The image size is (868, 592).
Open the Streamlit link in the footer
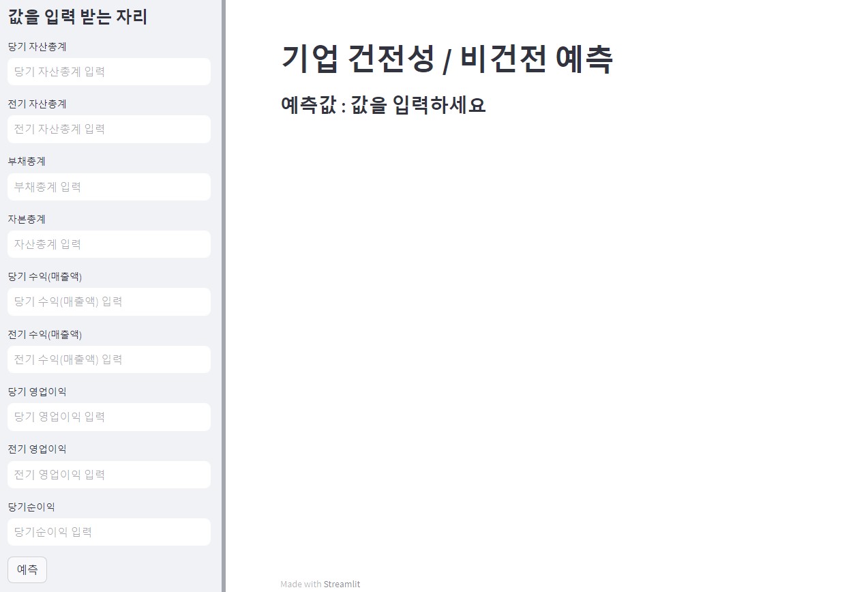click(342, 584)
